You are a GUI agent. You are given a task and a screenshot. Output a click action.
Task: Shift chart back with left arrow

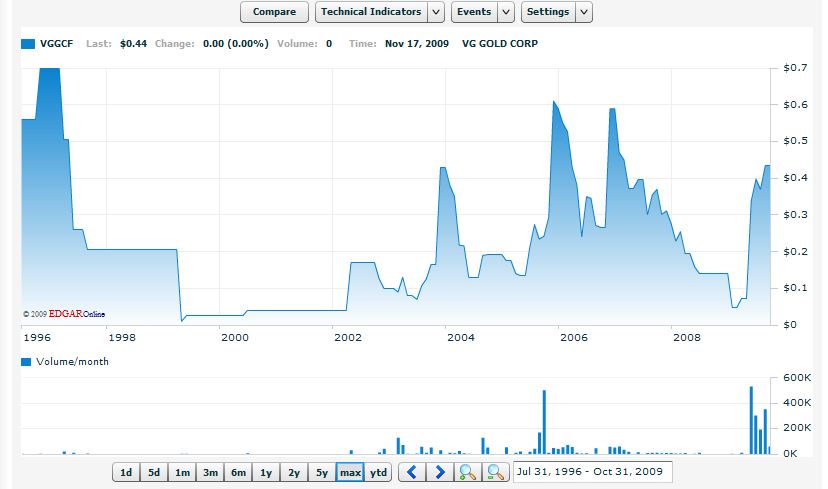coord(412,472)
